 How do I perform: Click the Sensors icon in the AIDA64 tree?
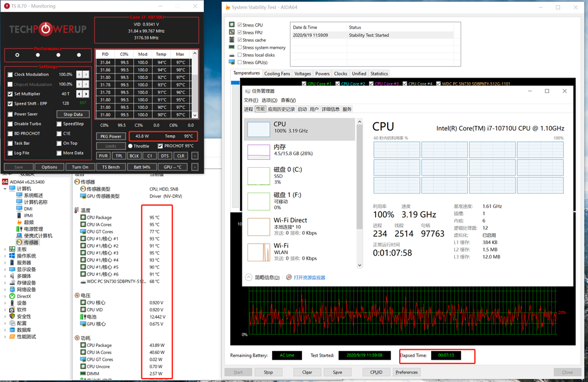[19, 242]
